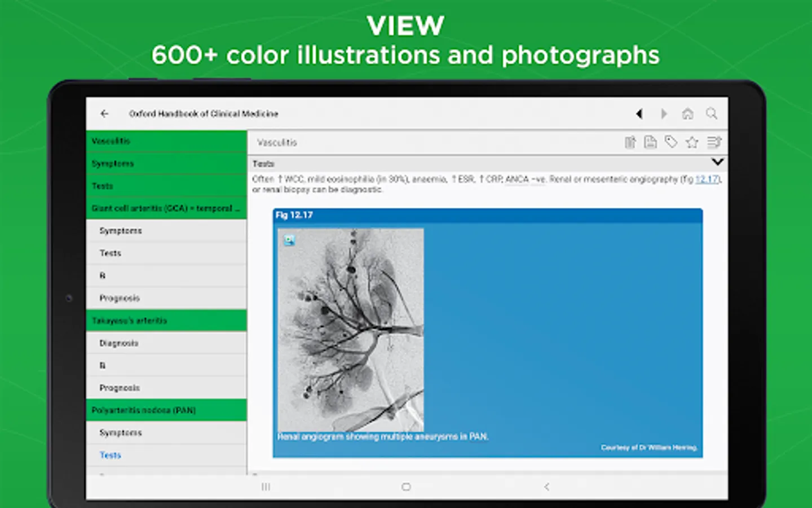Select the green Vasculitis heading in sidebar
Image resolution: width=812 pixels, height=508 pixels.
[x=166, y=141]
